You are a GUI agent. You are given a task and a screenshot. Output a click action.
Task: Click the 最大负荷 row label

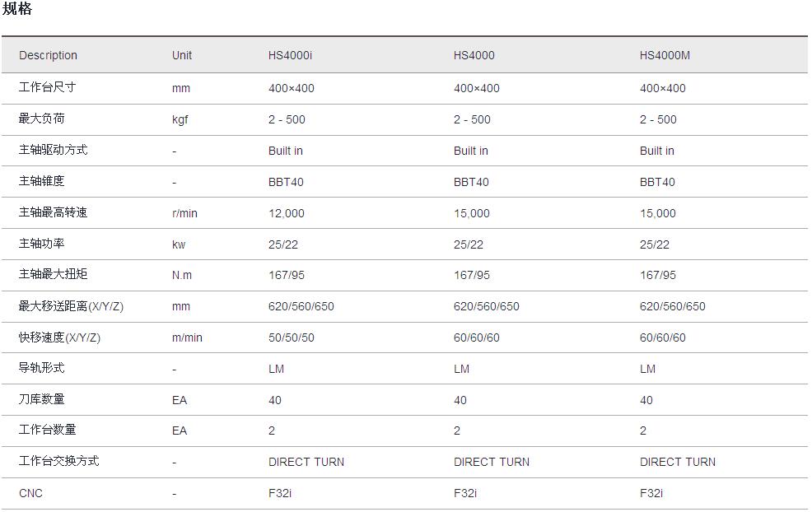pyautogui.click(x=42, y=119)
